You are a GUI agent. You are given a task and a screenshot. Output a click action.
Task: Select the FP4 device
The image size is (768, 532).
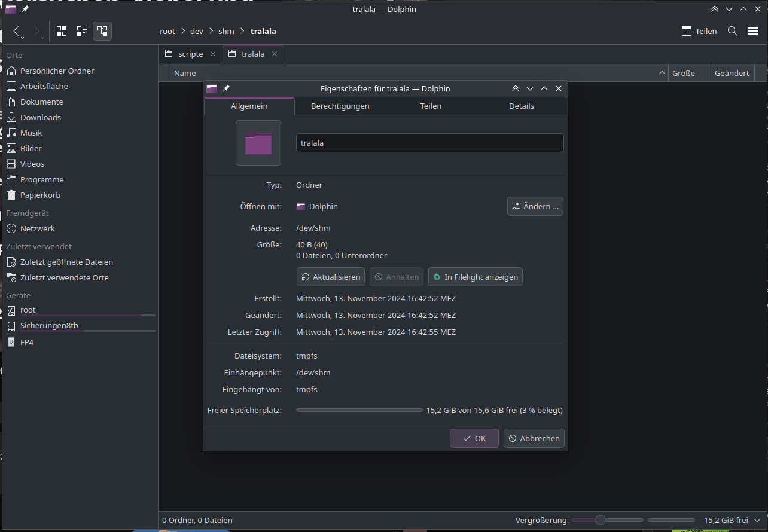pos(80,342)
